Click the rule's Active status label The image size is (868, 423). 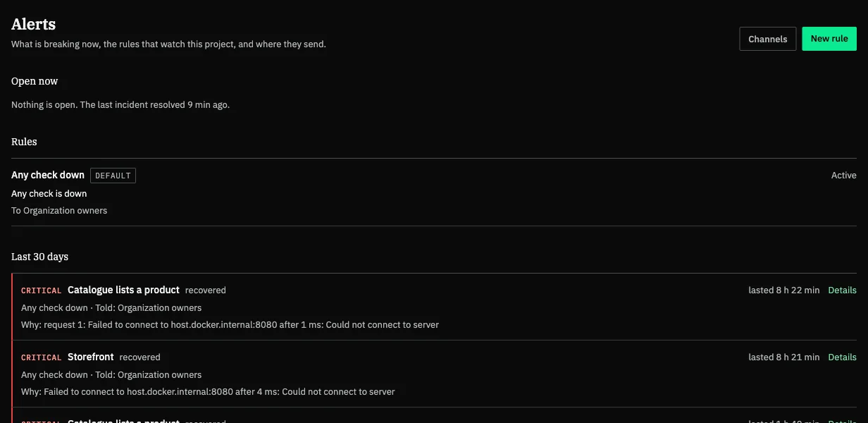click(843, 176)
